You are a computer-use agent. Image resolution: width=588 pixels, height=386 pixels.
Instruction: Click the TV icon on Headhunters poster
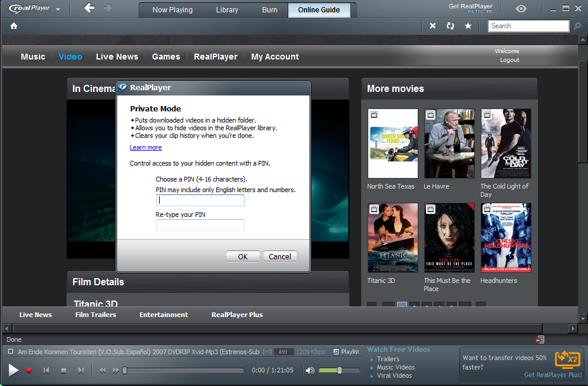(x=487, y=209)
